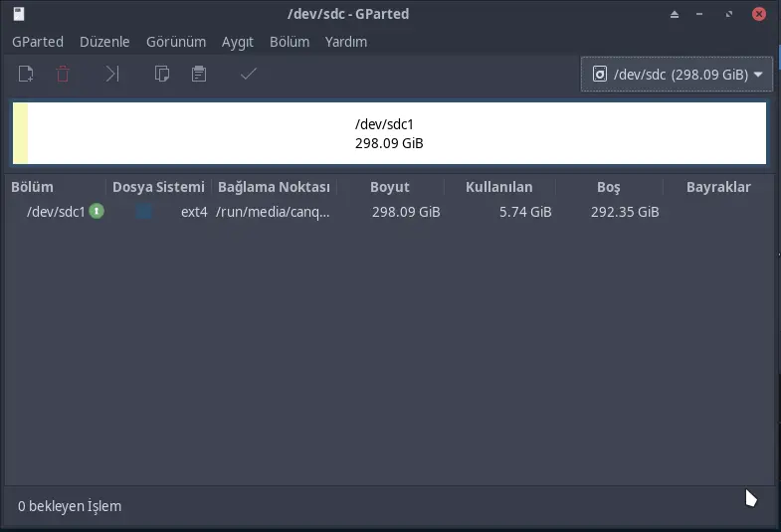Image resolution: width=781 pixels, height=532 pixels.
Task: Click the Boyut column header
Action: tap(389, 187)
